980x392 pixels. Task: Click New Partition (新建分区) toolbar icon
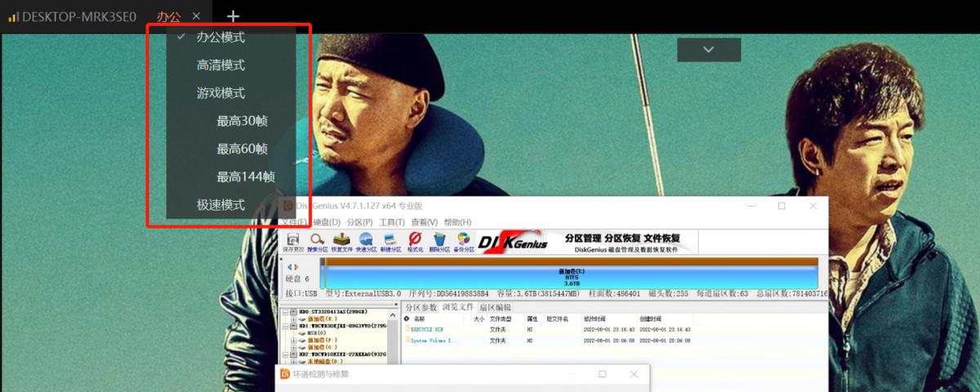coord(390,242)
